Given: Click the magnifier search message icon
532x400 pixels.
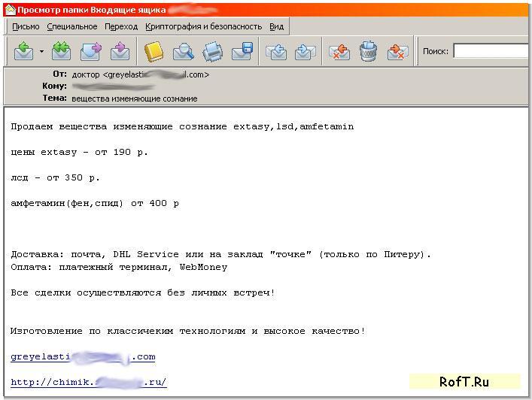Looking at the screenshot, I should tap(184, 52).
